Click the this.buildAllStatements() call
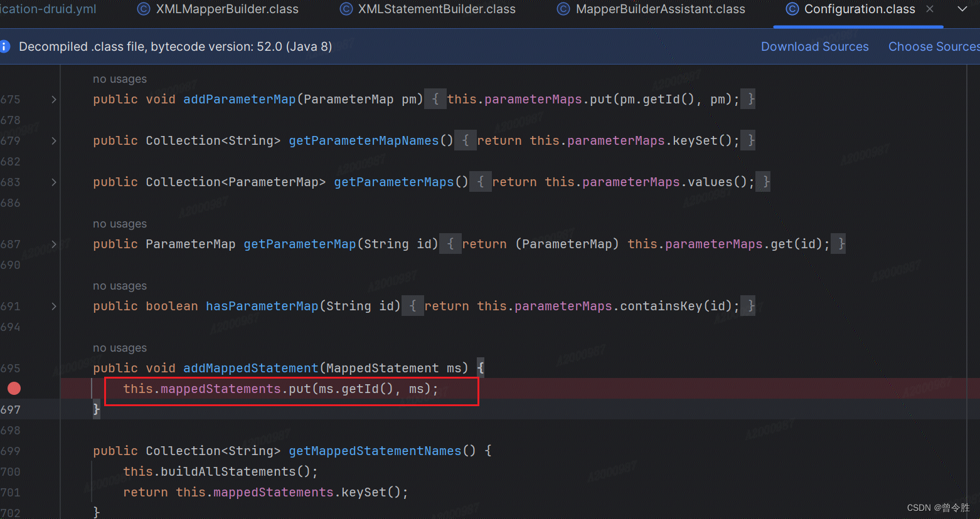Image resolution: width=980 pixels, height=519 pixels. click(220, 471)
